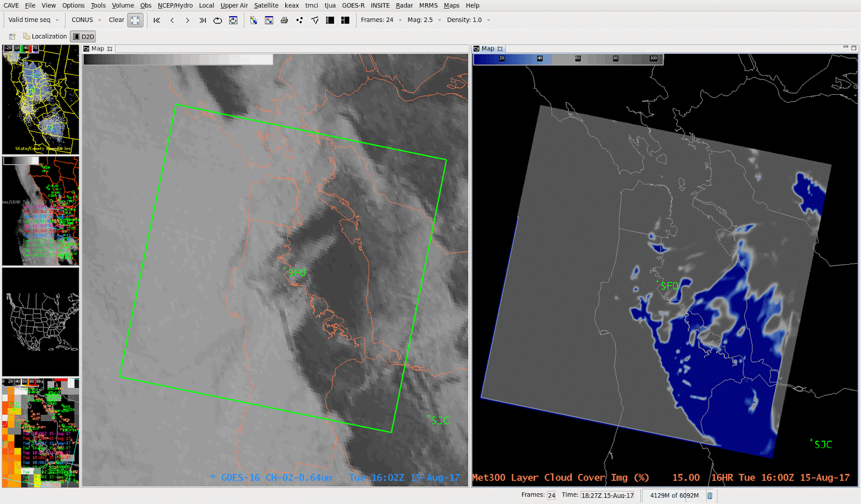Click the step forward frame arrow icon
The height and width of the screenshot is (504, 861).
click(x=187, y=20)
